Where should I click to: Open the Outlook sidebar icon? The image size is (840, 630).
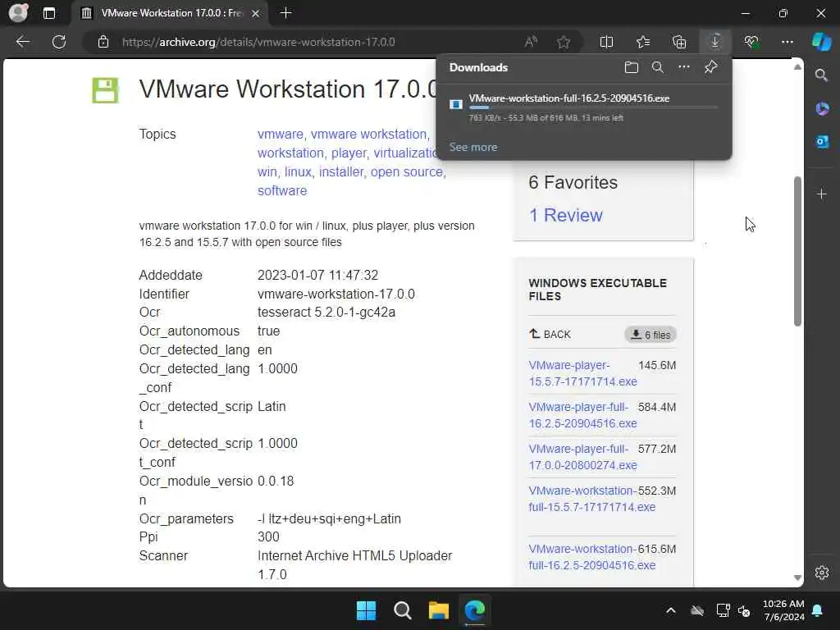point(822,142)
